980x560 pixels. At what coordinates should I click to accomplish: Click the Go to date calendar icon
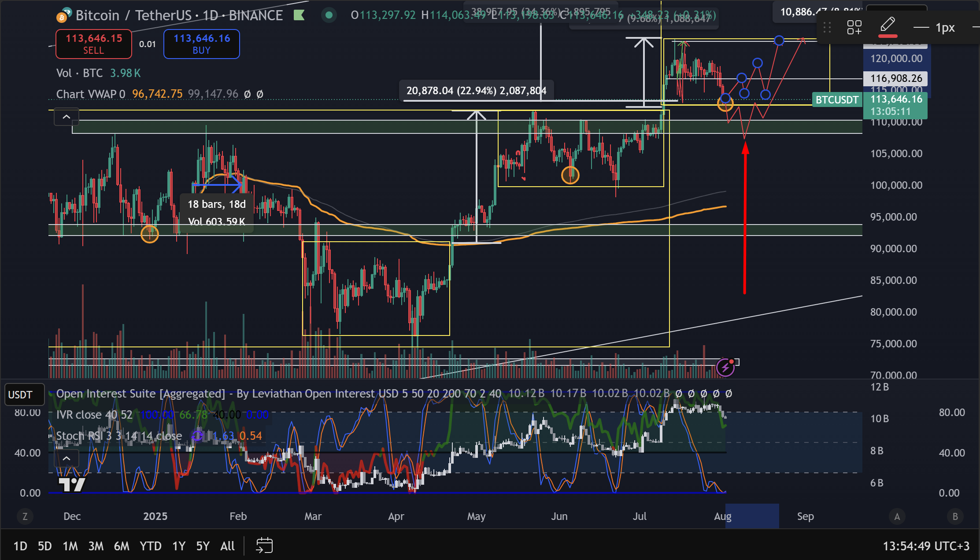264,545
